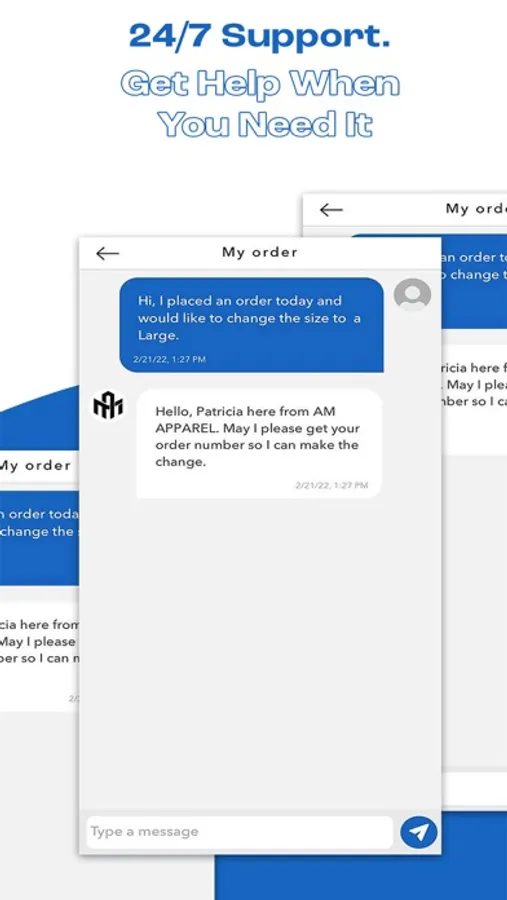Open the AM APPAREL logo avatar

[108, 406]
